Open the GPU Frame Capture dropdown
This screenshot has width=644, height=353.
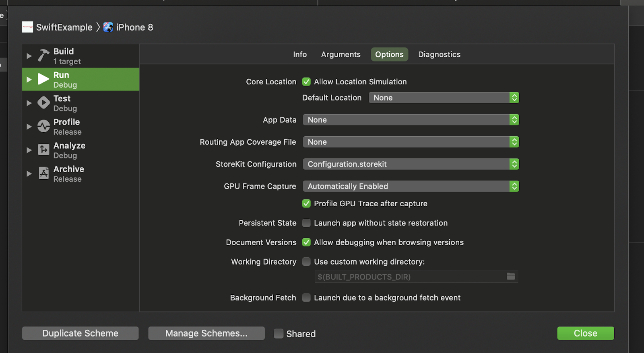click(x=411, y=186)
